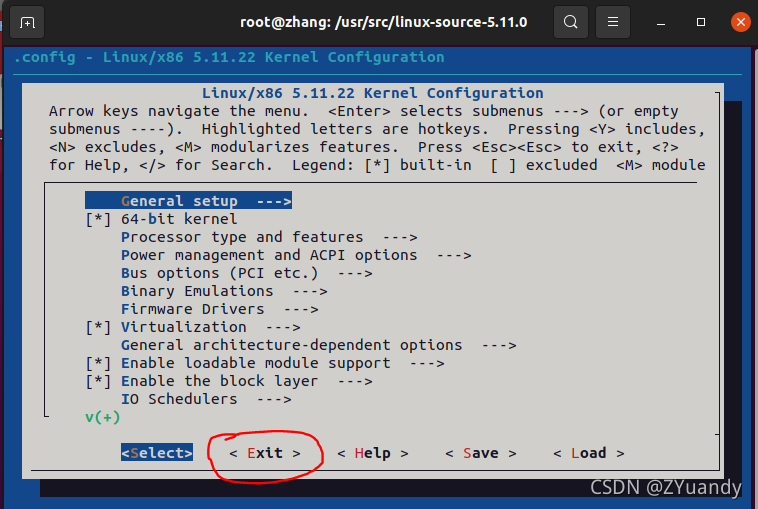
Task: Open Binary Emulations submenu
Action: 224,291
